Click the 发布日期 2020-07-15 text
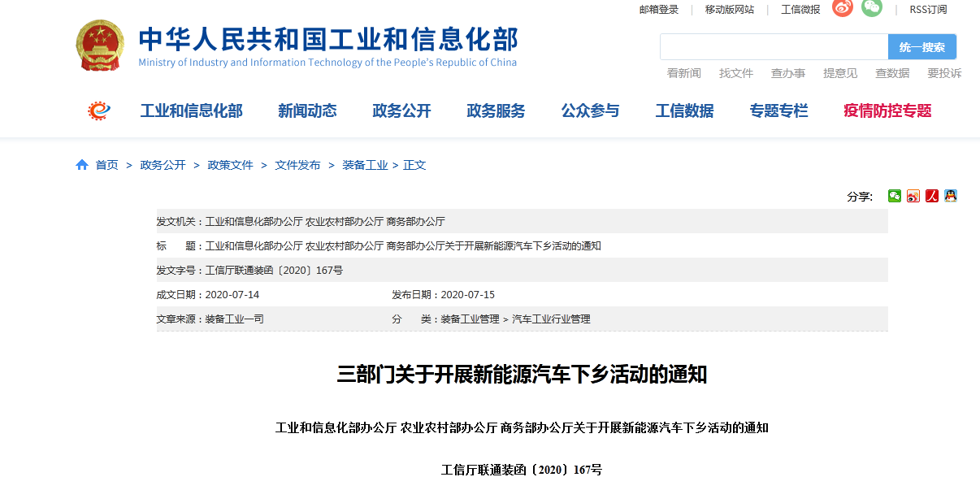980x490 pixels. [444, 295]
